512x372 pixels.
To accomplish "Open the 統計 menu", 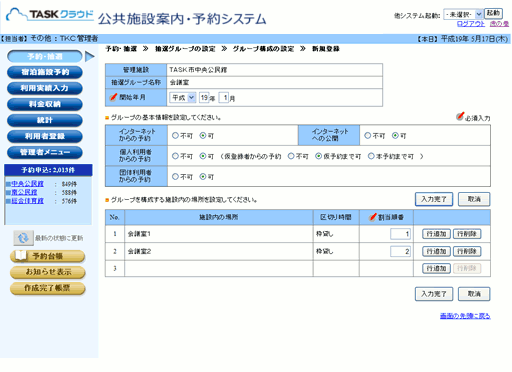I will point(45,120).
